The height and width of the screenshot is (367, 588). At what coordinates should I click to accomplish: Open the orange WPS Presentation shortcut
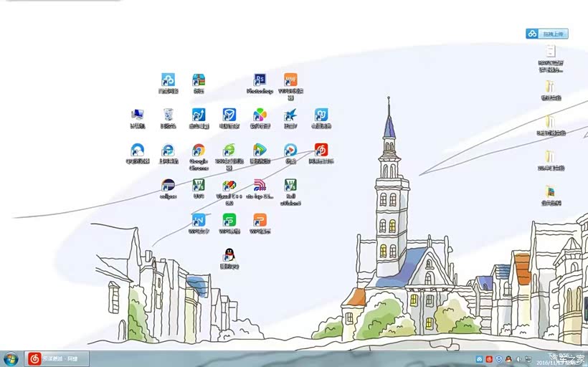click(260, 220)
